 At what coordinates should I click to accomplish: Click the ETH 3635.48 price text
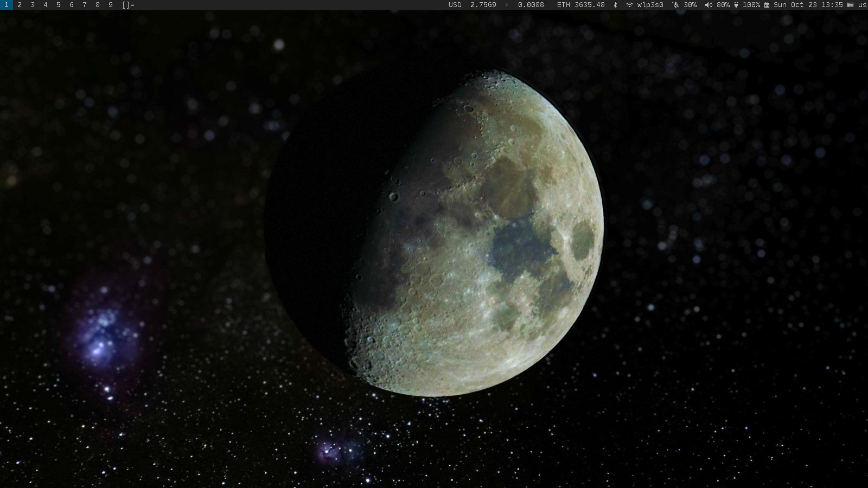pos(580,5)
